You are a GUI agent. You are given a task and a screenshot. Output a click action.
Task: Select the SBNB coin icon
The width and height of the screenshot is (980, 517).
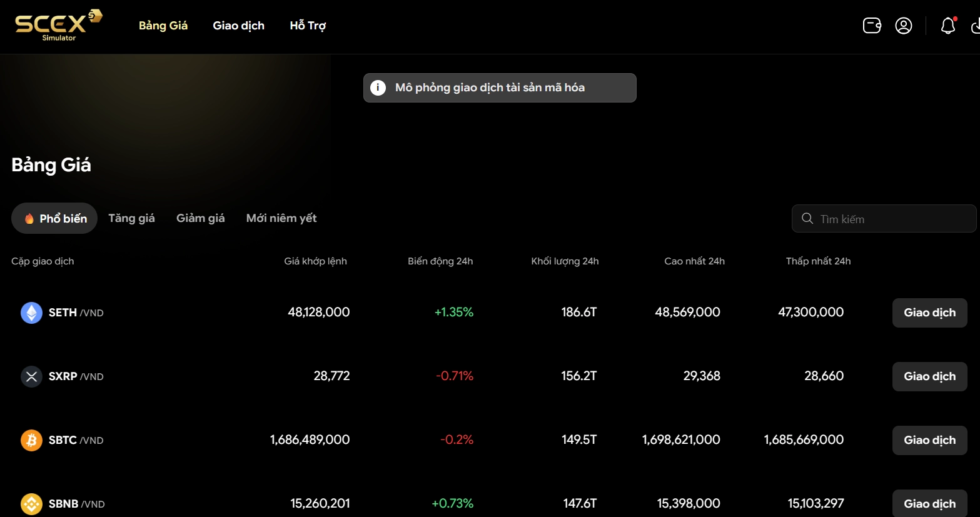click(x=31, y=504)
